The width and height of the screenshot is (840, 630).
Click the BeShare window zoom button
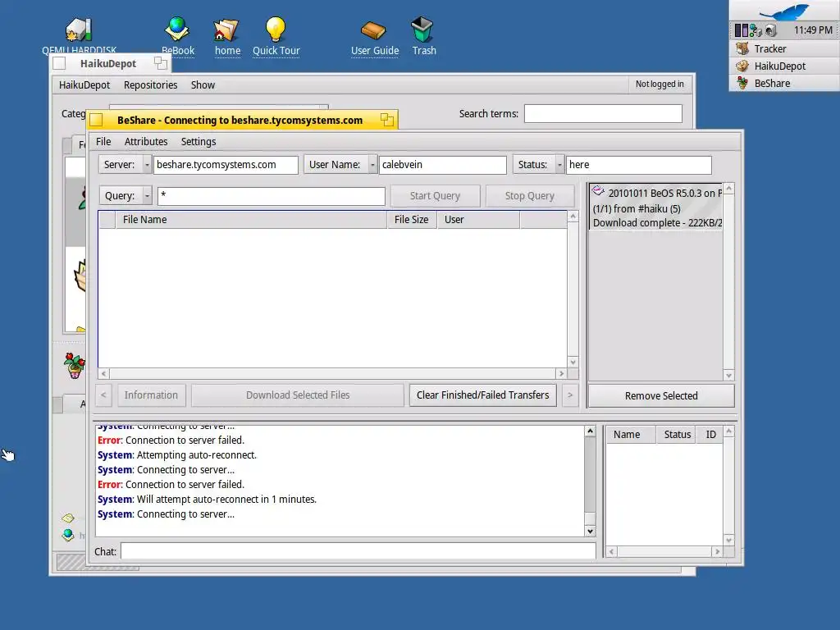point(387,120)
